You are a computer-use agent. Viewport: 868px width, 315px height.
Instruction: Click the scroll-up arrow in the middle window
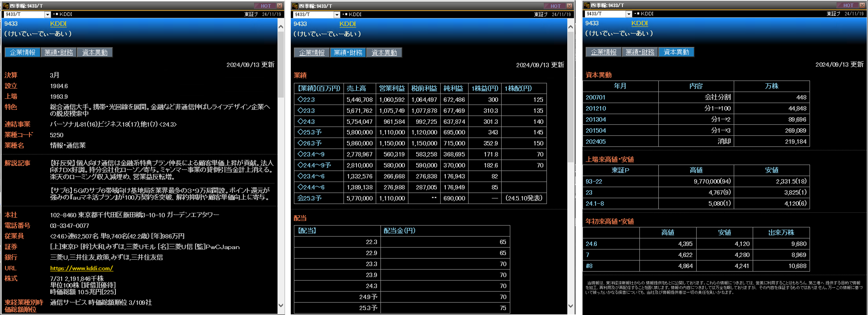coord(570,27)
